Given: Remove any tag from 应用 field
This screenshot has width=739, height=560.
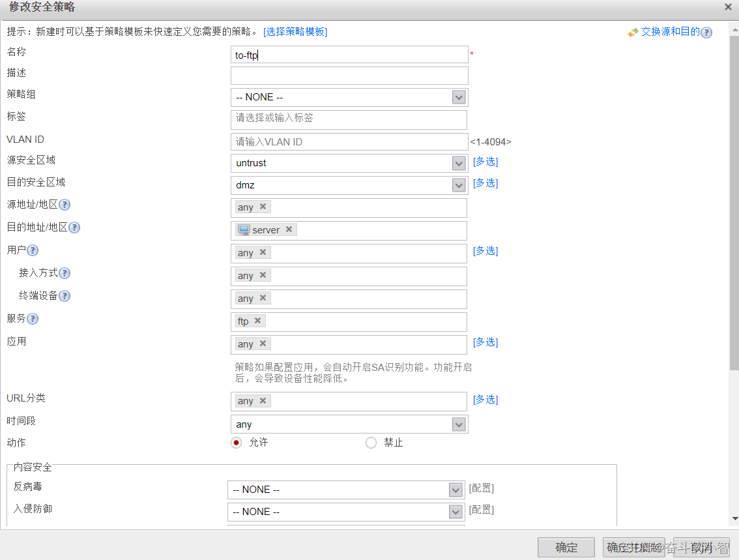Looking at the screenshot, I should click(x=263, y=344).
